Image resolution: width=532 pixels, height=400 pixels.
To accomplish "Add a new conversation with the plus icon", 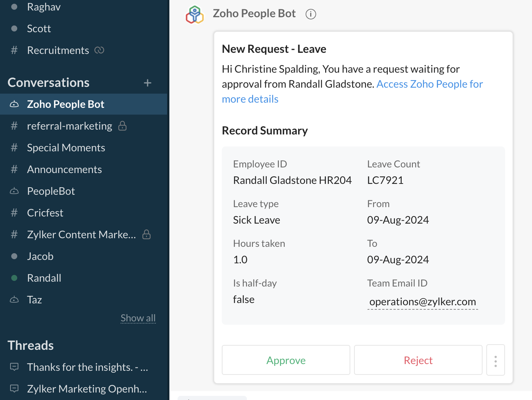I will tap(148, 83).
